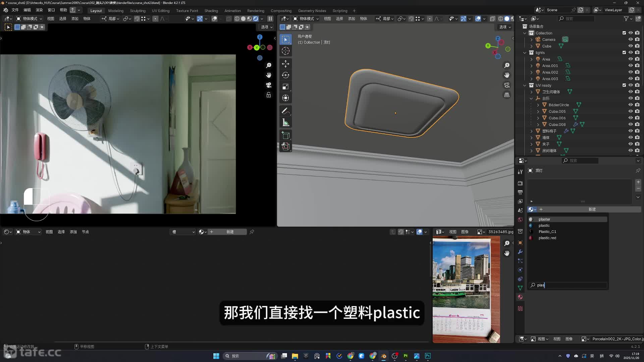Activate the 3D Cursor tool

(285, 51)
